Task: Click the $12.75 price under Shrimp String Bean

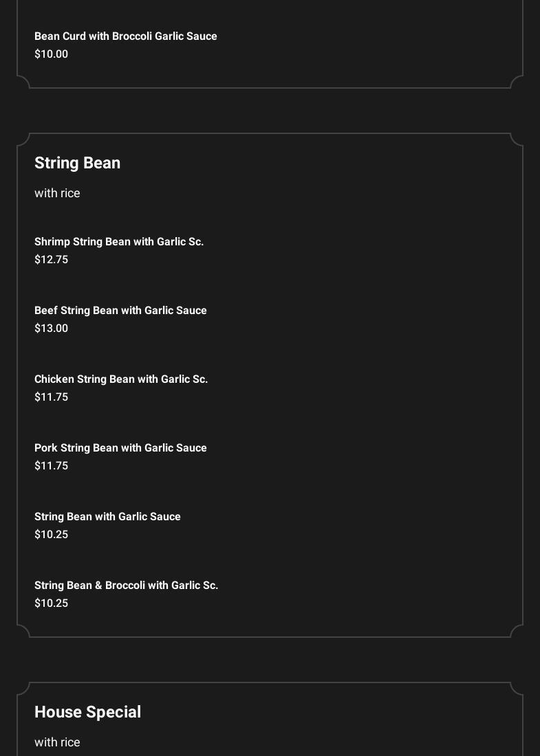Action: click(x=51, y=260)
